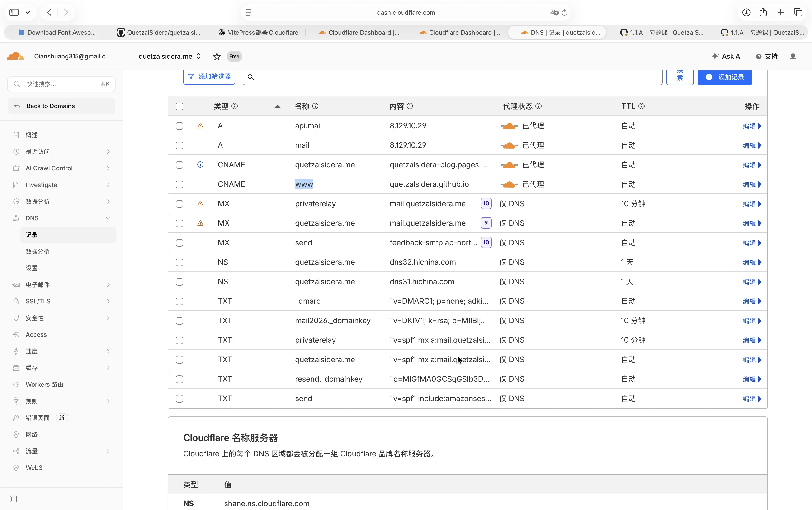Switch to VitePress部署Cloudflare tab
812x510 pixels.
coord(258,32)
